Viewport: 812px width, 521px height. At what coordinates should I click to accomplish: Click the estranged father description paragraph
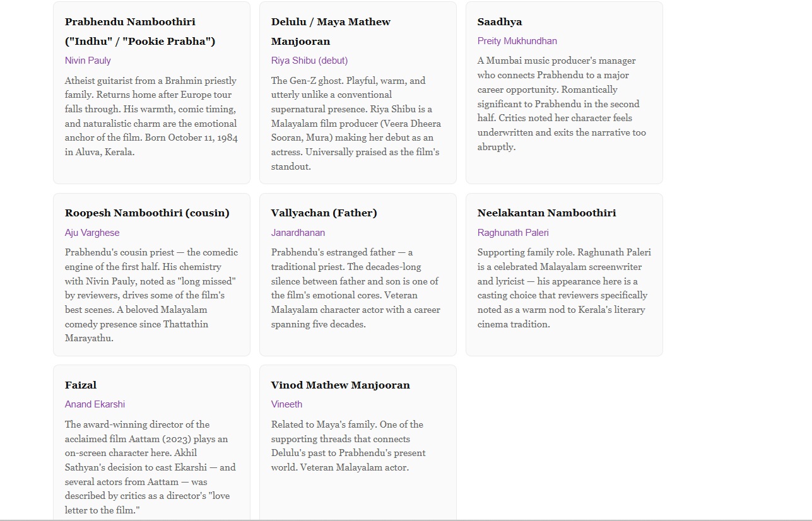356,288
